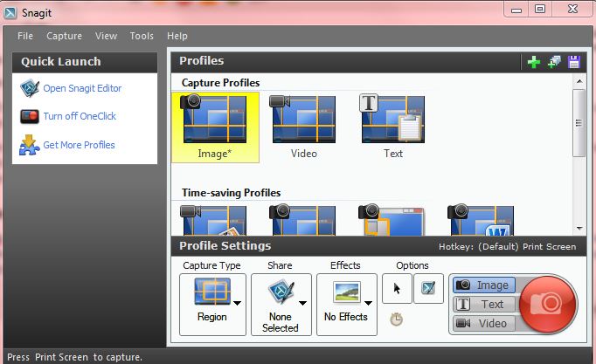Screen dimensions: 596x364
Task: Toggle the timed capture clock option
Action: click(396, 319)
